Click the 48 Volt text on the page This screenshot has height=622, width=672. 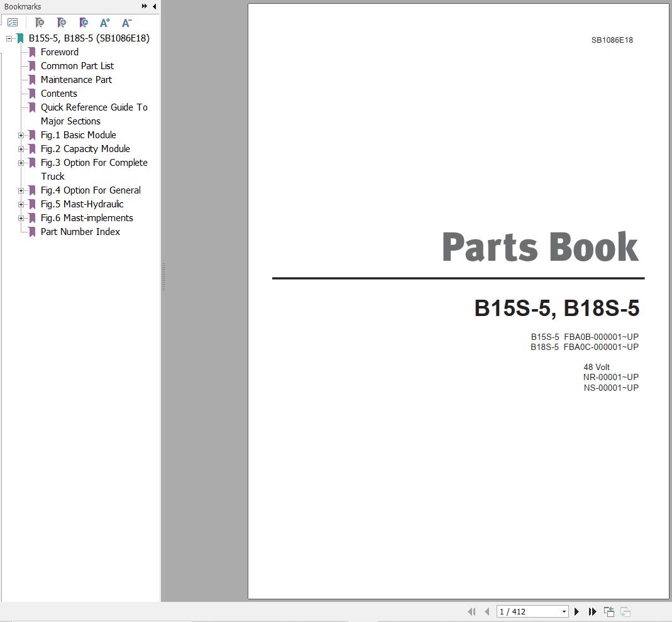(596, 367)
